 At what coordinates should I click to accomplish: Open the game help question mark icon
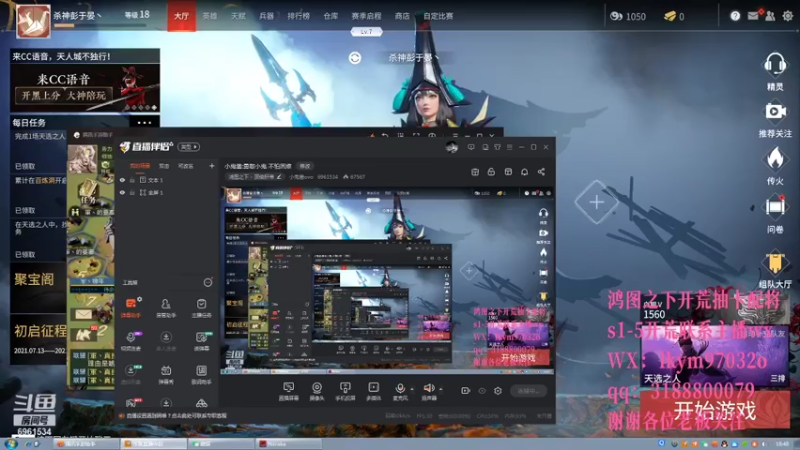click(x=735, y=16)
